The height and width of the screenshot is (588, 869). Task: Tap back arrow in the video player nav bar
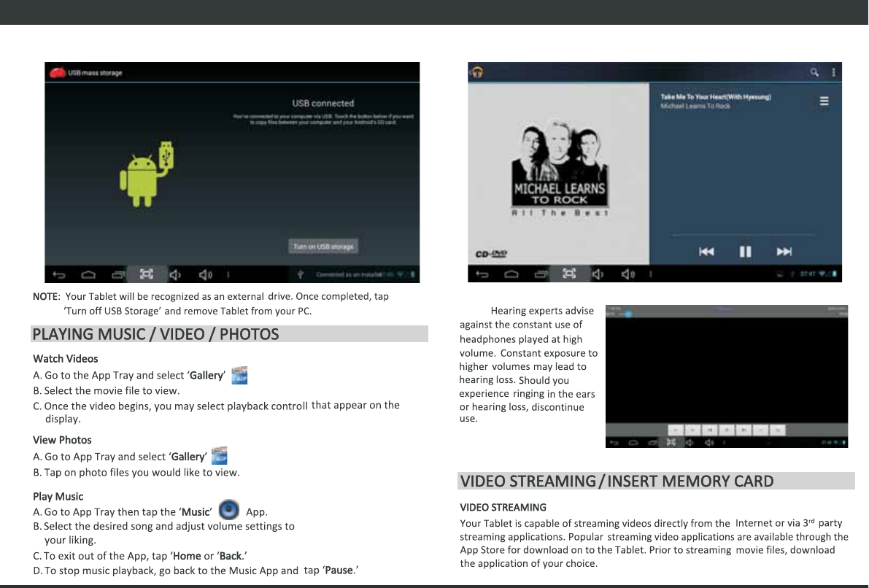tap(614, 442)
